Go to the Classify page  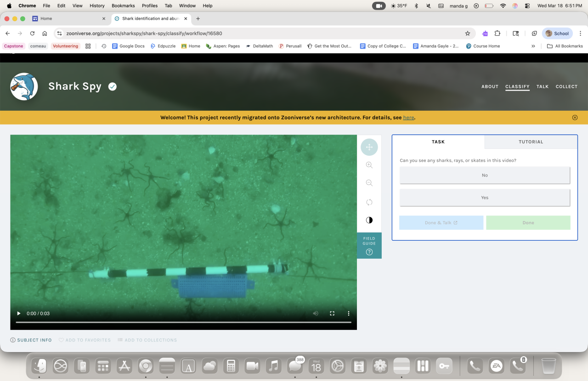coord(517,86)
